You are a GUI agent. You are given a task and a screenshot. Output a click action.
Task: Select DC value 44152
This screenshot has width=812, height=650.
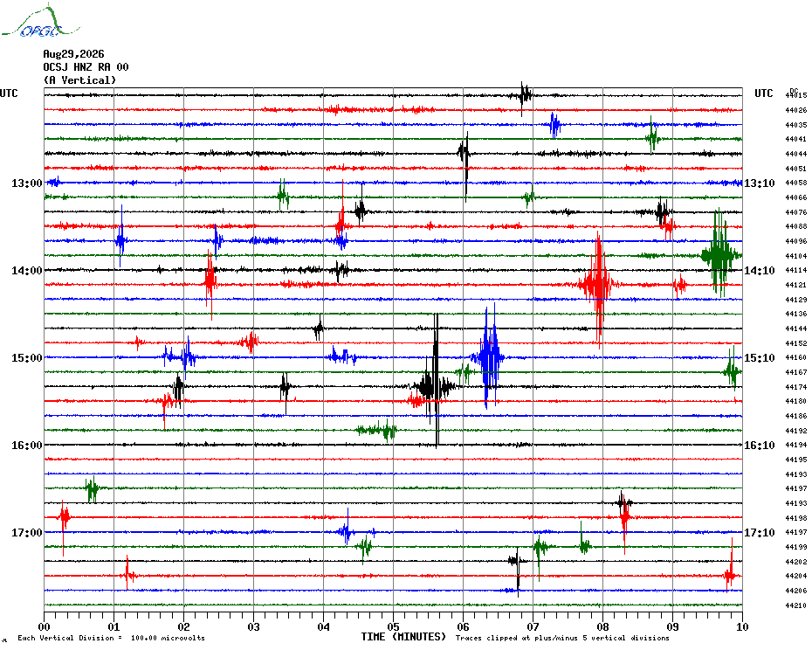click(x=796, y=343)
